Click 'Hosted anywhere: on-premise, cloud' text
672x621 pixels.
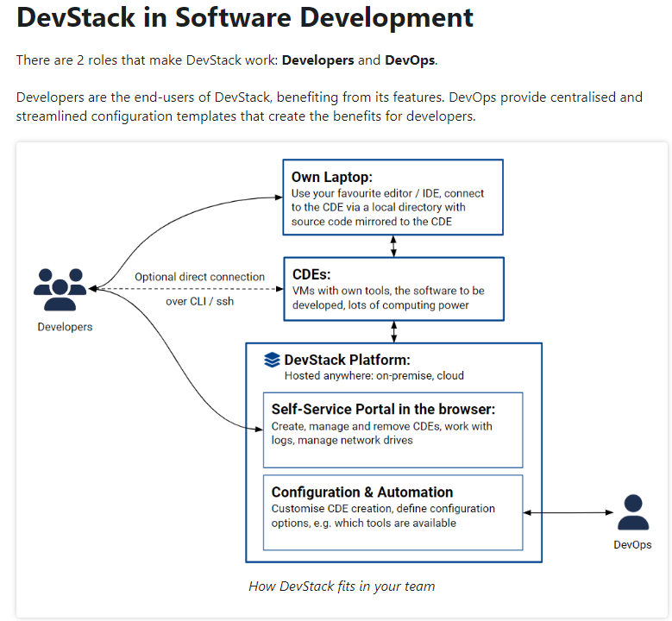(x=374, y=376)
